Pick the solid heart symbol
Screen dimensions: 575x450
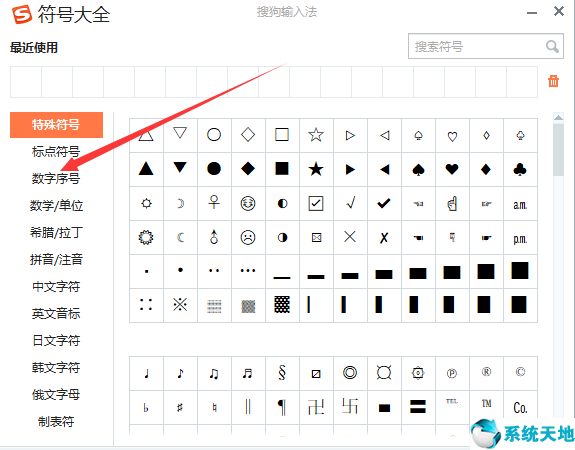[452, 169]
